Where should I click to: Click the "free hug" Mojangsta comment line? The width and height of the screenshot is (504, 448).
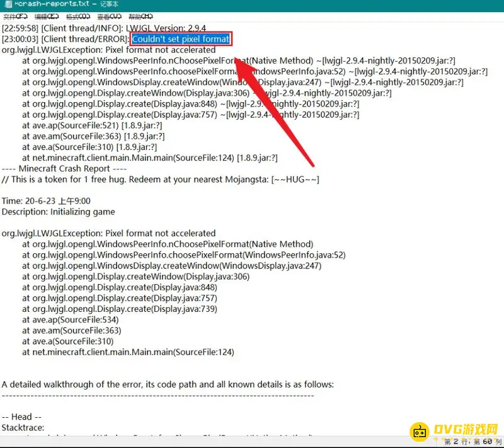[160, 180]
